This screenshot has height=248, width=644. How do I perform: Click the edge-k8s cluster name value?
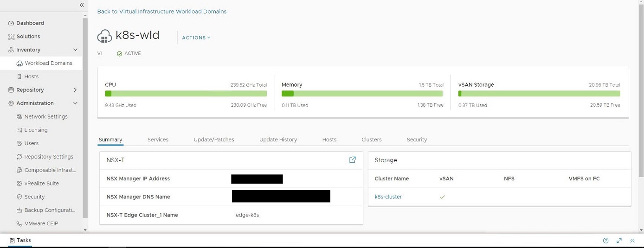(x=247, y=215)
